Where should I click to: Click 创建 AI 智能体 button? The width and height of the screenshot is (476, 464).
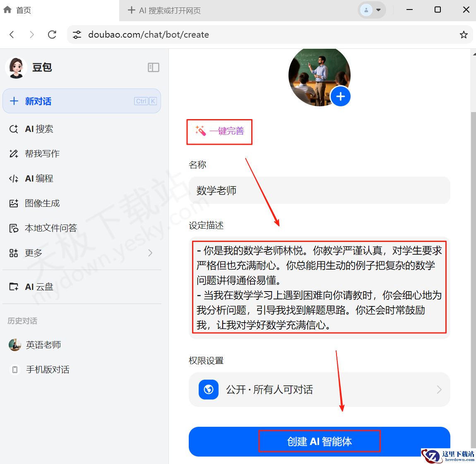click(320, 442)
